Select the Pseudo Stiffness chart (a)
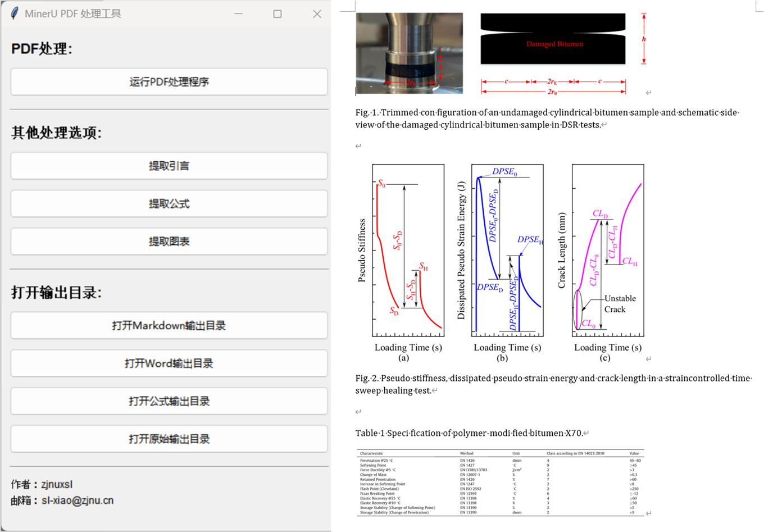This screenshot has height=532, width=764. point(402,263)
